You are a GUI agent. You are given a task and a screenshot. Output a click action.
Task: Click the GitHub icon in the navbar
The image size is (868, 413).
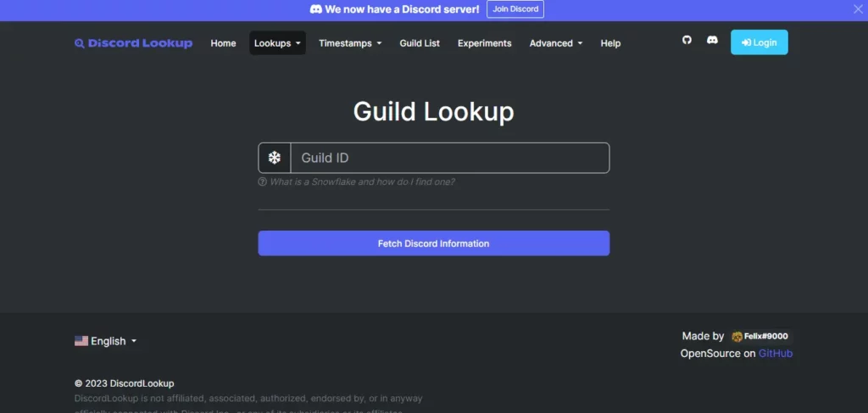687,40
